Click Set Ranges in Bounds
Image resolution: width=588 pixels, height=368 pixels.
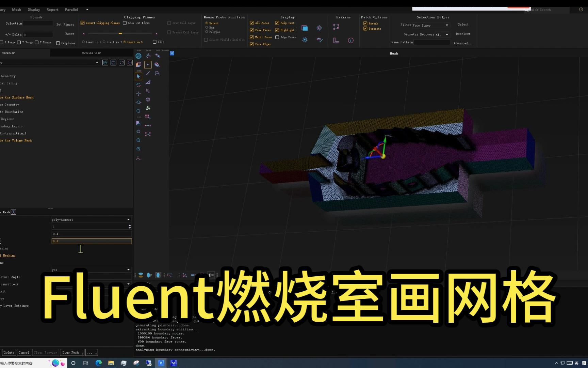[65, 25]
